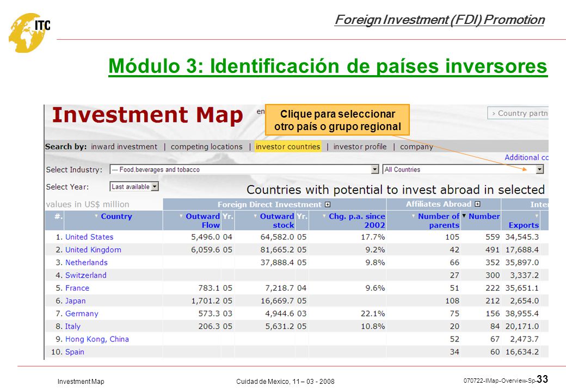Click the outward flow value "6,059.6"
The height and width of the screenshot is (392, 566).
point(205,250)
